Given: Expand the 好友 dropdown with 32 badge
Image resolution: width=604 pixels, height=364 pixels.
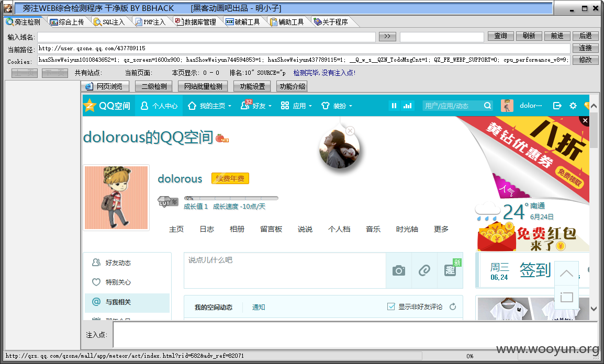Looking at the screenshot, I should (256, 106).
